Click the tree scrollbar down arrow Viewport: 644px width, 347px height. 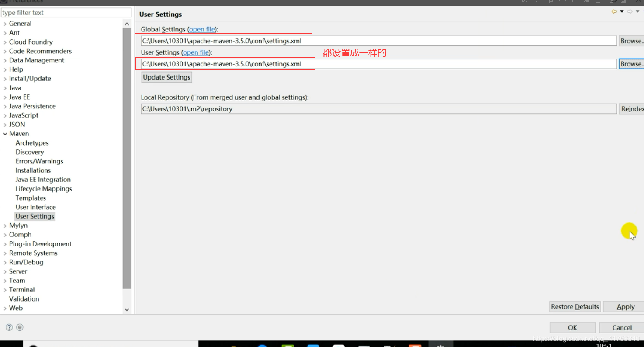click(x=127, y=309)
